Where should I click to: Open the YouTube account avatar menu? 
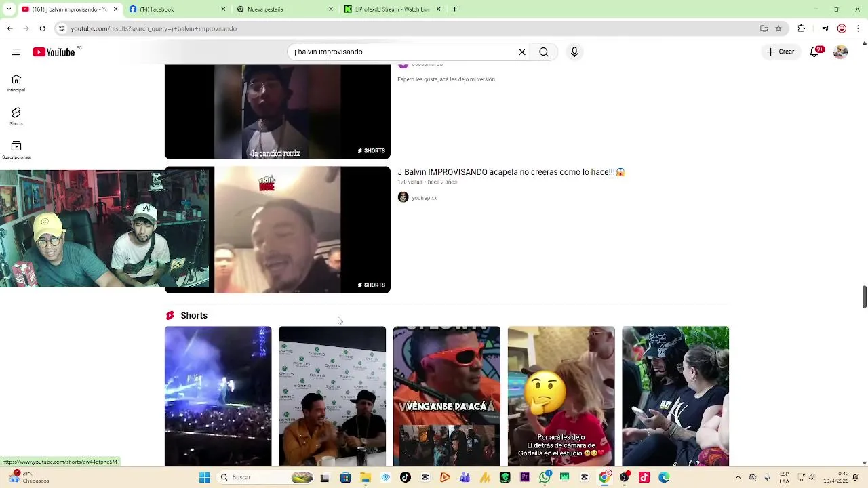tap(841, 52)
